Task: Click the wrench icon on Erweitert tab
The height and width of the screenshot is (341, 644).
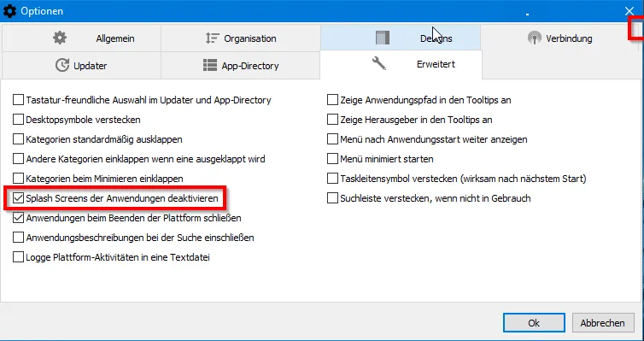Action: click(378, 63)
